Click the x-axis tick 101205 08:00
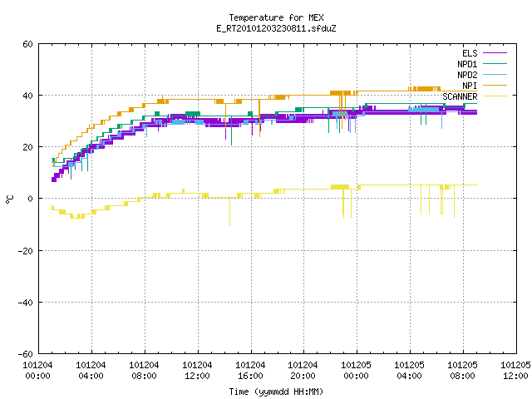 coord(462,371)
